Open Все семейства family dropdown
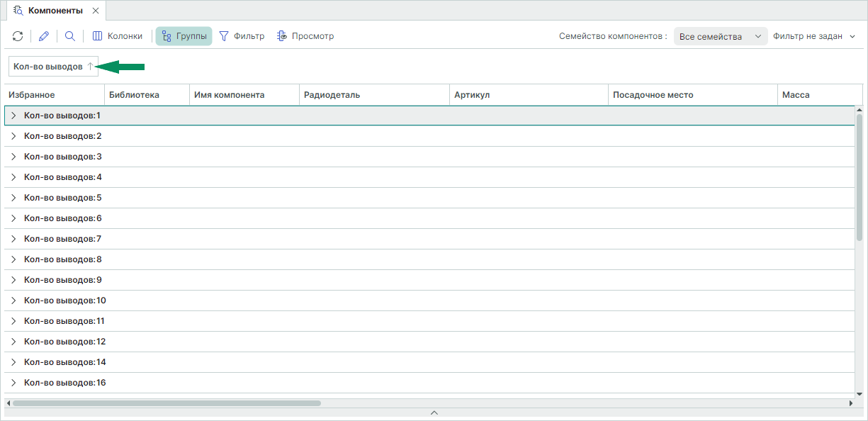The height and width of the screenshot is (421, 868). click(x=720, y=36)
